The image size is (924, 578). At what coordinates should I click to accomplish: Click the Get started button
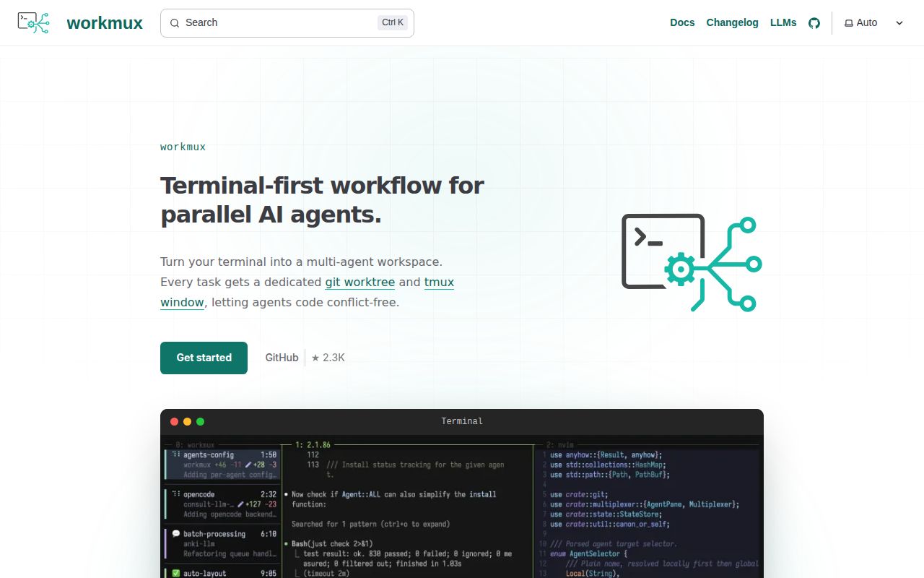(204, 358)
